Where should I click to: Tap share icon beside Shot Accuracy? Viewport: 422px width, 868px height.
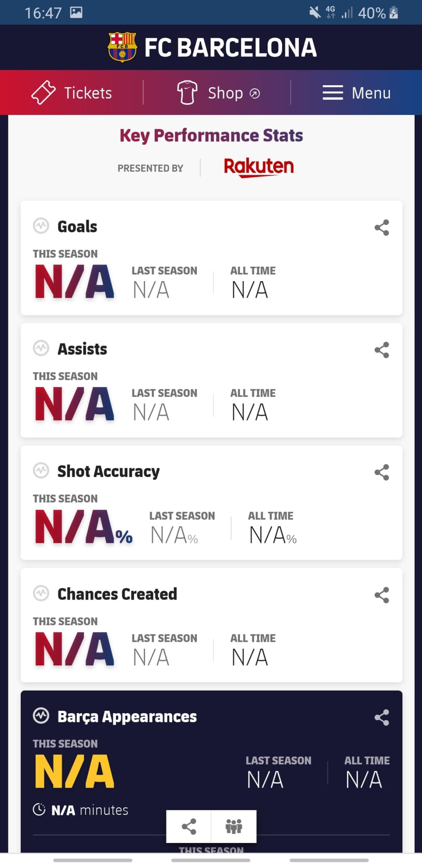(x=382, y=472)
